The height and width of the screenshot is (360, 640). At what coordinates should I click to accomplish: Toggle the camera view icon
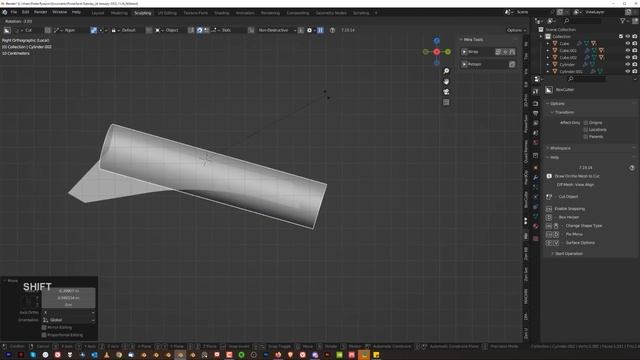[x=446, y=92]
